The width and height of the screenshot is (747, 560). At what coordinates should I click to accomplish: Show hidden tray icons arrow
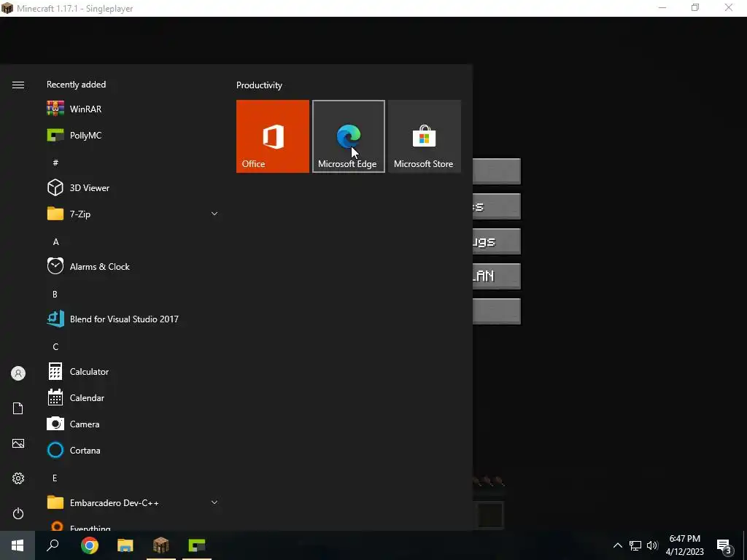coord(617,545)
